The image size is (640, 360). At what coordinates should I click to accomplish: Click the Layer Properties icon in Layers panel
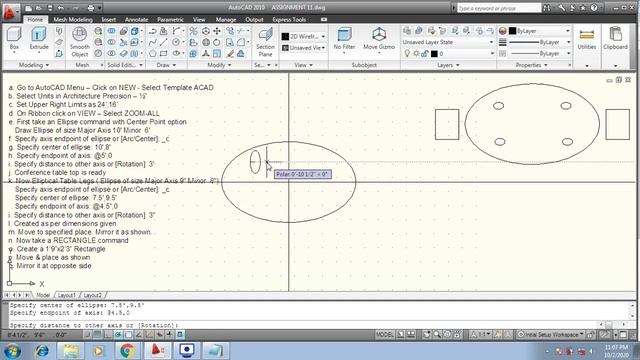[x=407, y=31]
